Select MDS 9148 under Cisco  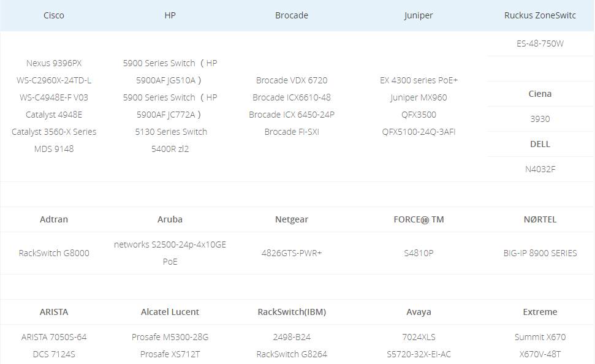point(54,149)
